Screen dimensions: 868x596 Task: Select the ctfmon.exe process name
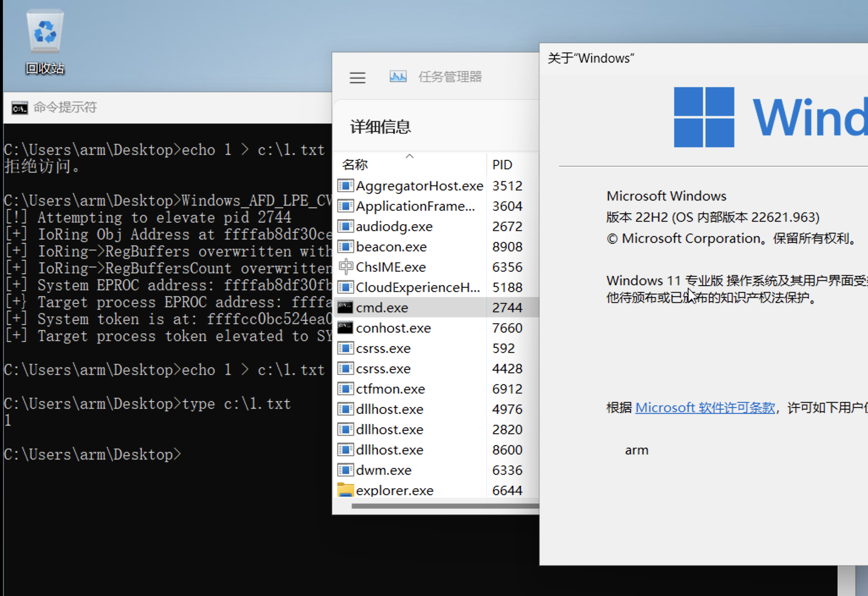[390, 389]
